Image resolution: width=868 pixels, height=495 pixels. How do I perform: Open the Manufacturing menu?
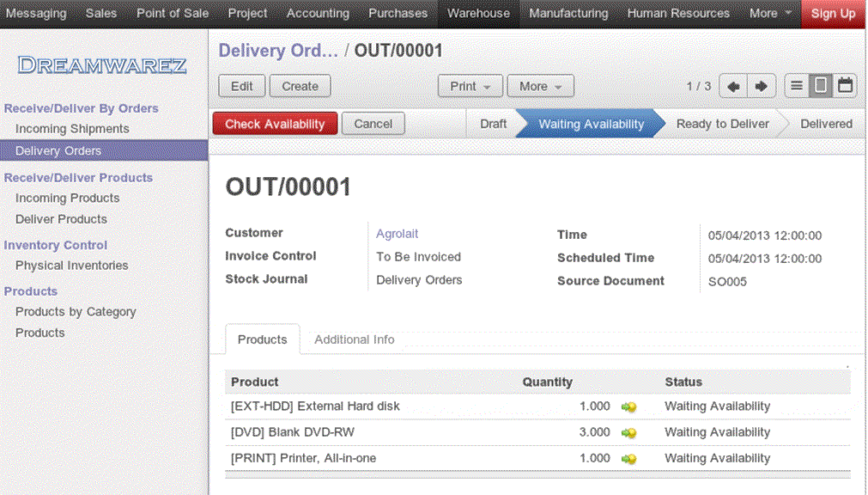click(568, 13)
